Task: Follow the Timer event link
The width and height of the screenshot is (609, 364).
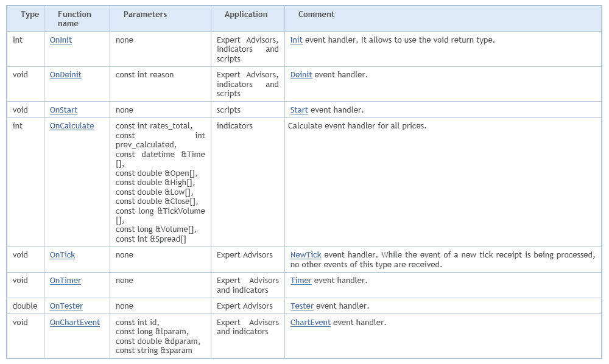Action: [x=301, y=281]
